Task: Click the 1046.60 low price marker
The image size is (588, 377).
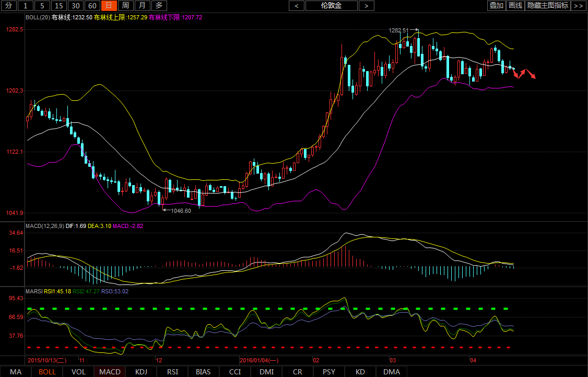Action: point(181,211)
